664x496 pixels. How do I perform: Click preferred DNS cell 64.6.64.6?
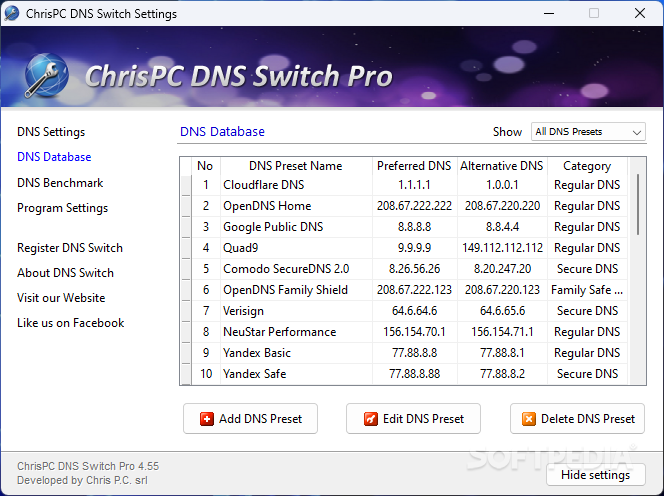coord(414,311)
